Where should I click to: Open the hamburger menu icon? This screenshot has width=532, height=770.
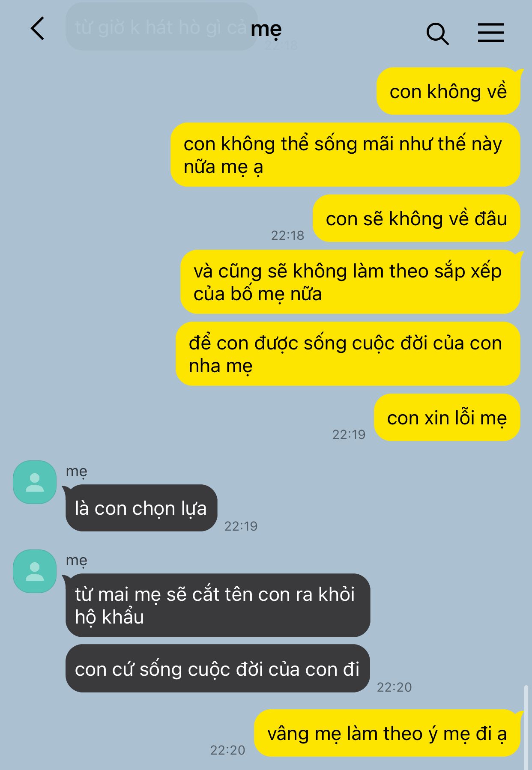pyautogui.click(x=491, y=33)
